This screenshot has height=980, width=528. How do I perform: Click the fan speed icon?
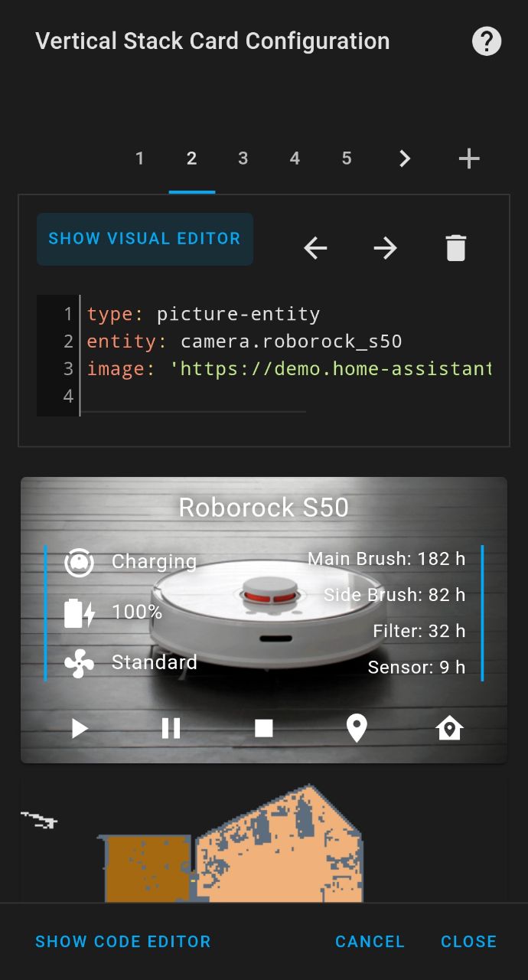tap(80, 664)
